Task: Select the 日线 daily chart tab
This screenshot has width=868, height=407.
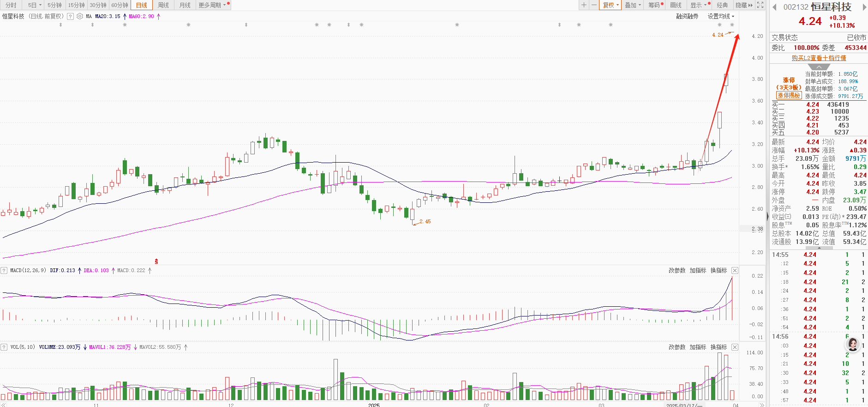Action: [x=142, y=5]
